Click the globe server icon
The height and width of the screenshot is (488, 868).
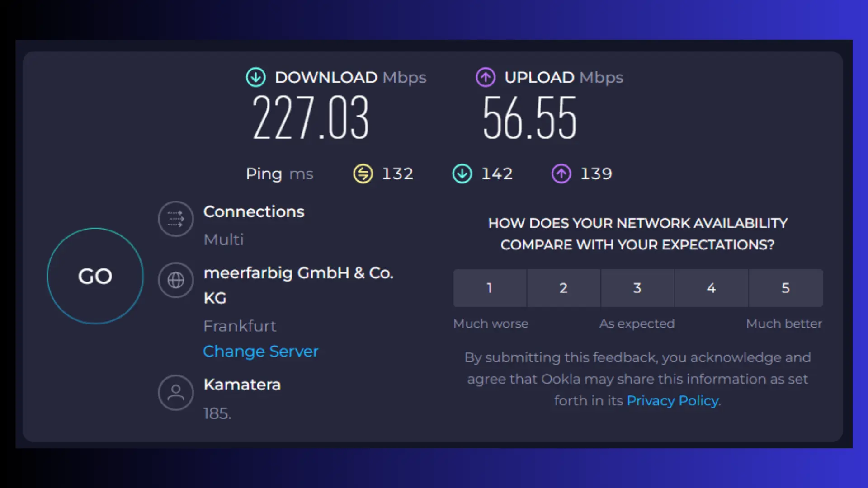pos(176,280)
